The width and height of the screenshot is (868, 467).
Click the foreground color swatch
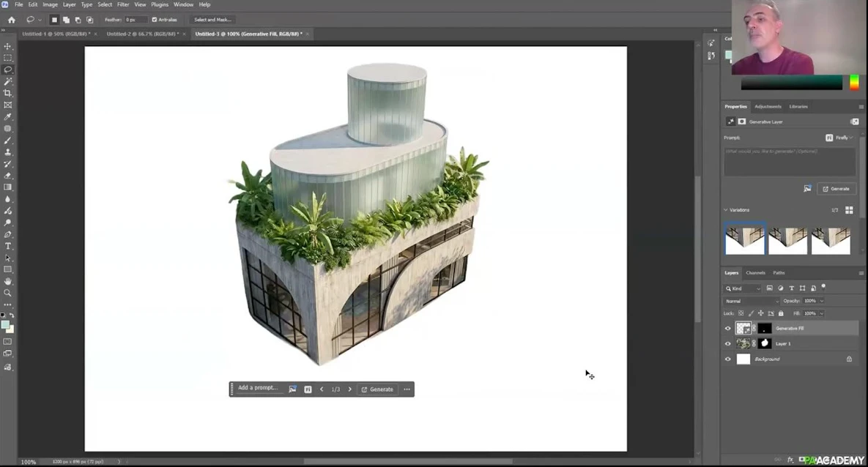click(x=5, y=324)
